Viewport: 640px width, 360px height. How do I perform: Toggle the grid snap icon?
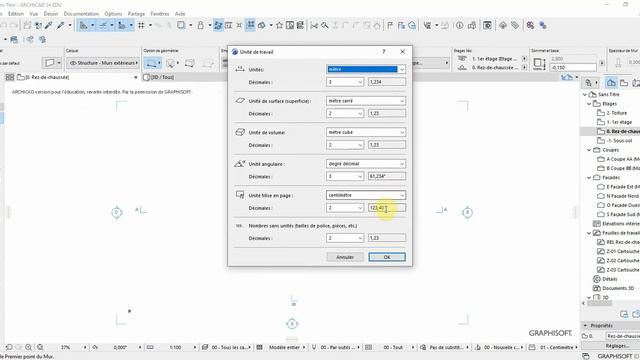pyautogui.click(x=141, y=25)
